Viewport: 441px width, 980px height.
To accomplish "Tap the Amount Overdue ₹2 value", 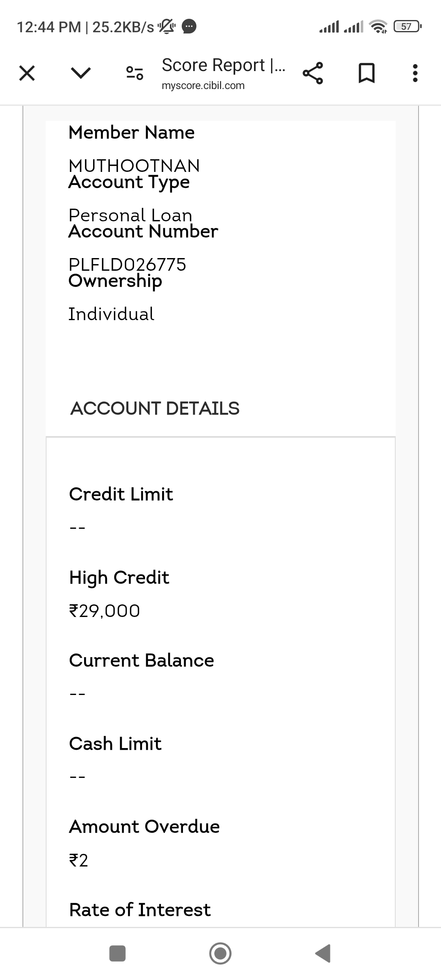I will [x=78, y=860].
